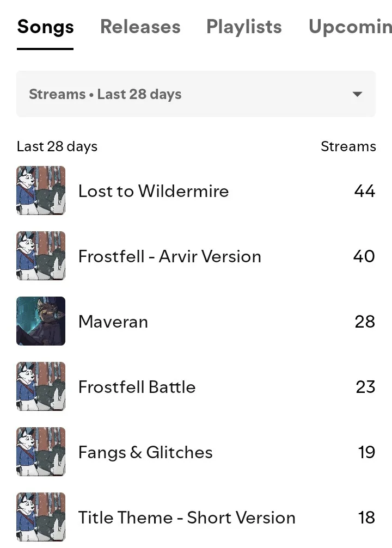Open the Title Theme - Short Version artwork
Viewport: 392px width, 548px height.
coord(41,517)
